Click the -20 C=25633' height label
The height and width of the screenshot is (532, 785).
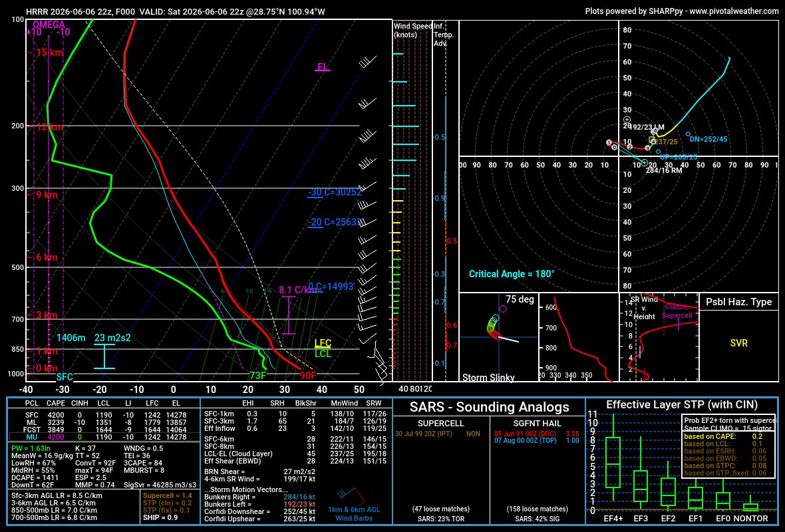(335, 222)
